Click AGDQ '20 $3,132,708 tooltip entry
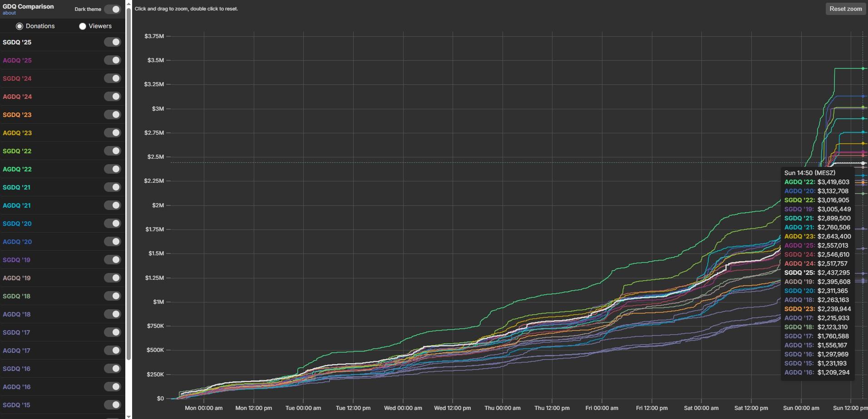Viewport: 868px width, 419px height. [817, 191]
